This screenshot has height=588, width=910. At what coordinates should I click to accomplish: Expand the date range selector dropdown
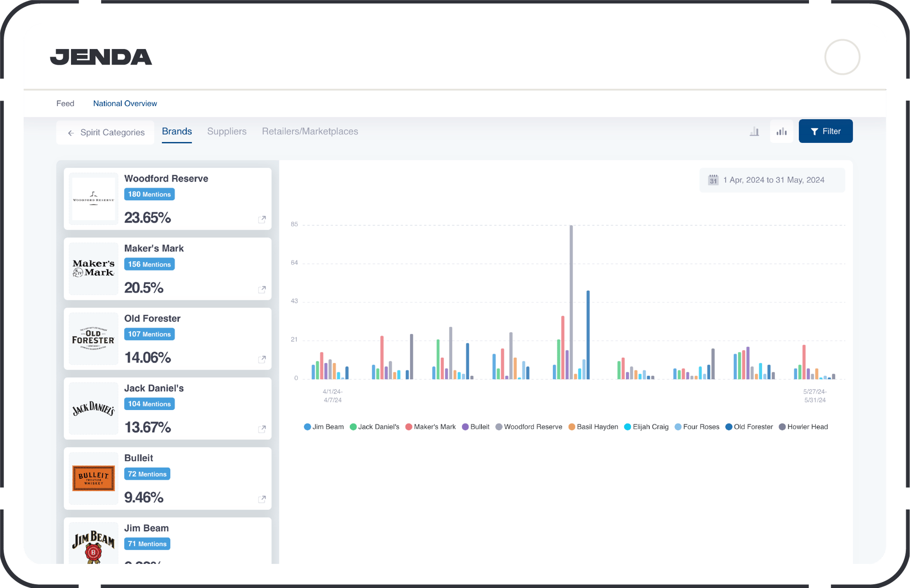tap(771, 180)
